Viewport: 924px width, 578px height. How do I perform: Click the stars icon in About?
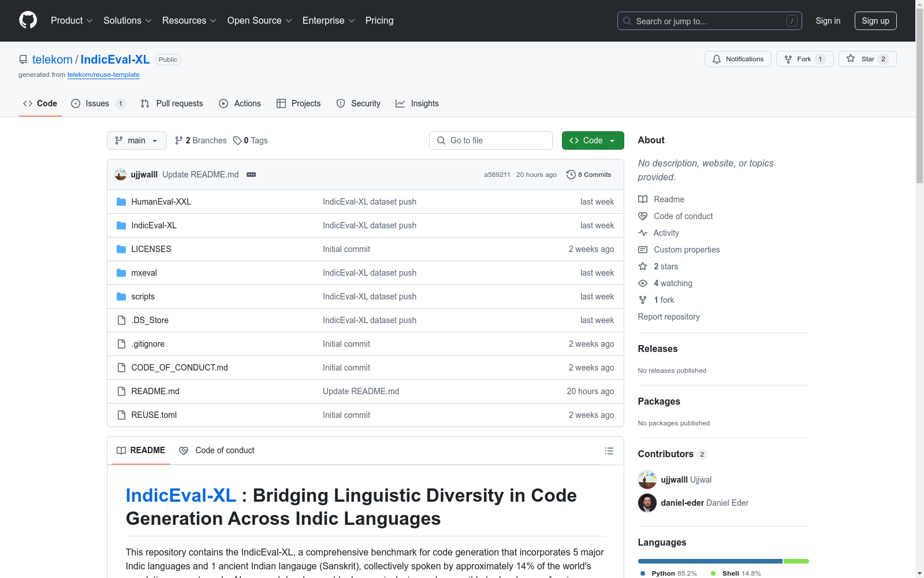643,266
